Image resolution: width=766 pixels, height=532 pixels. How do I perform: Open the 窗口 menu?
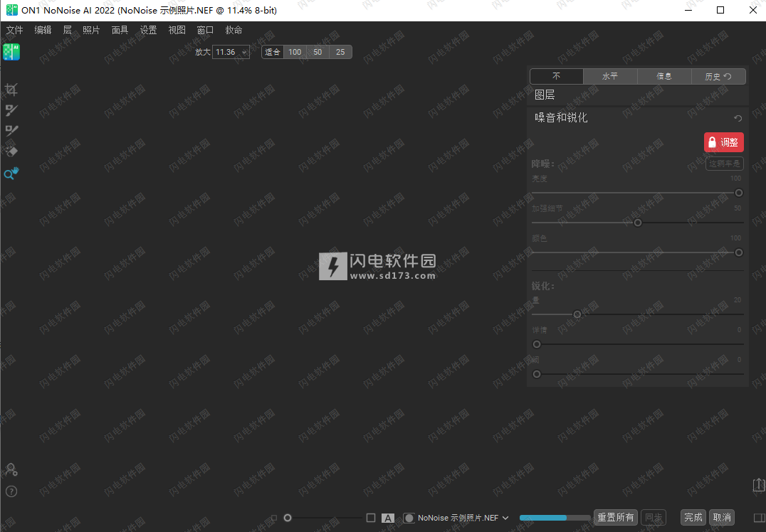point(205,30)
